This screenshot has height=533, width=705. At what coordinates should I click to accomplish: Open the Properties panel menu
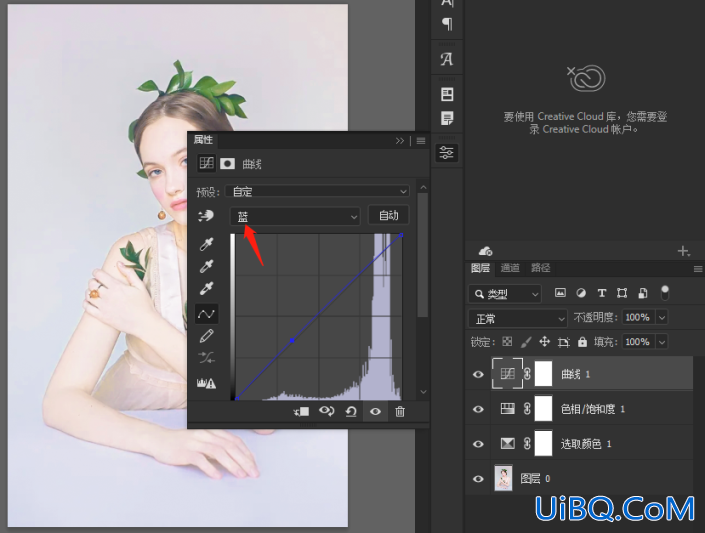421,141
